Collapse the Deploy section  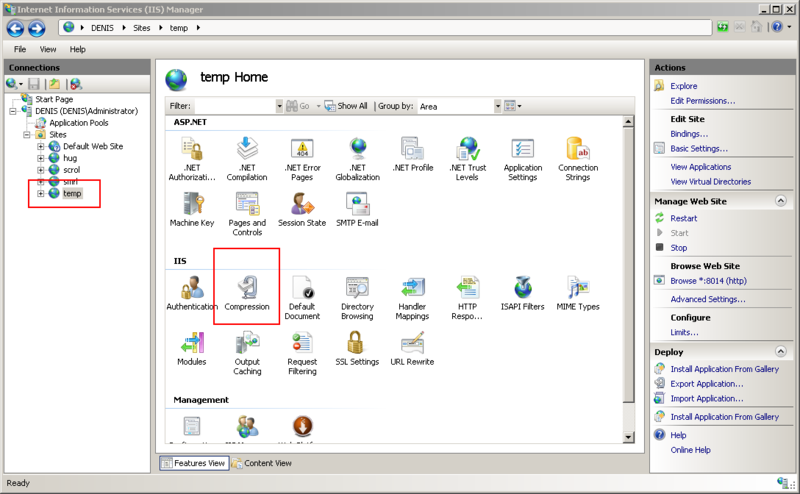click(x=781, y=351)
